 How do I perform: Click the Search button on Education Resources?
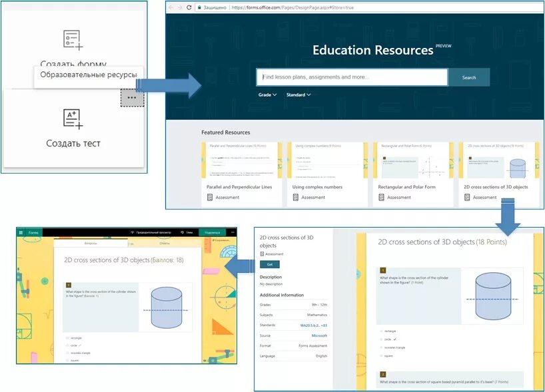(469, 77)
